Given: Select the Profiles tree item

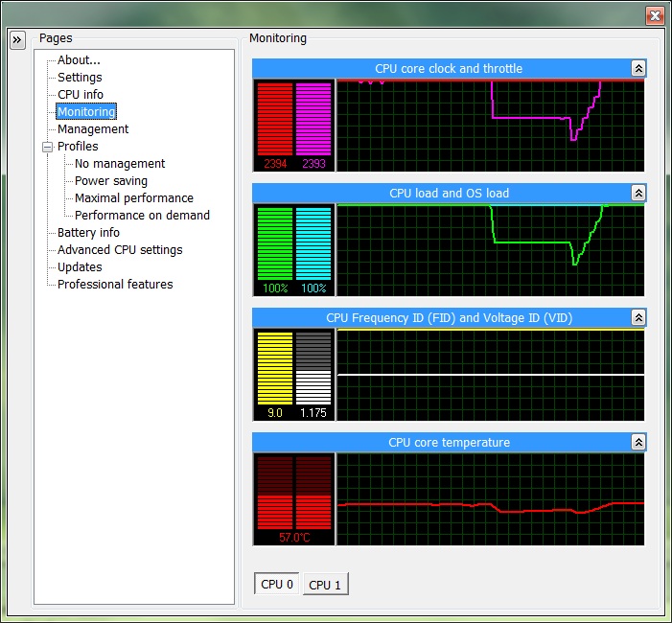Looking at the screenshot, I should (x=78, y=146).
